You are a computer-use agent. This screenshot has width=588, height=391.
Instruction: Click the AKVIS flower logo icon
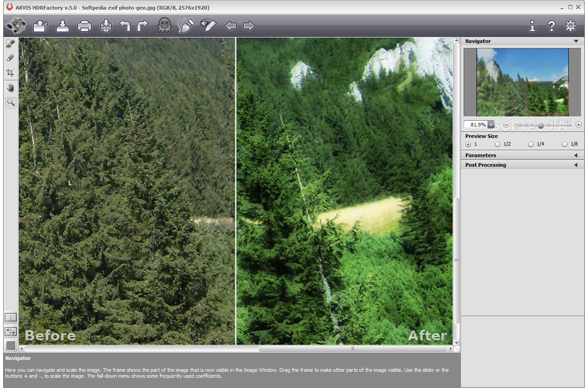point(16,26)
